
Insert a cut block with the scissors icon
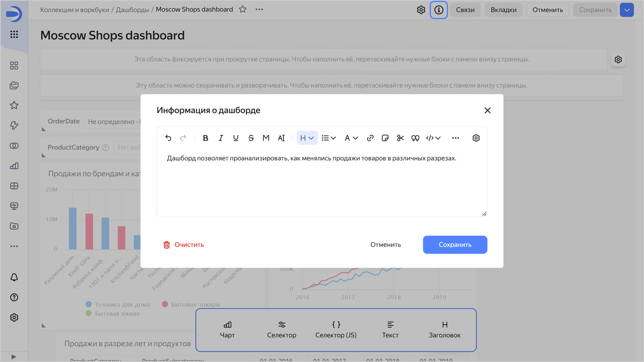tap(400, 138)
